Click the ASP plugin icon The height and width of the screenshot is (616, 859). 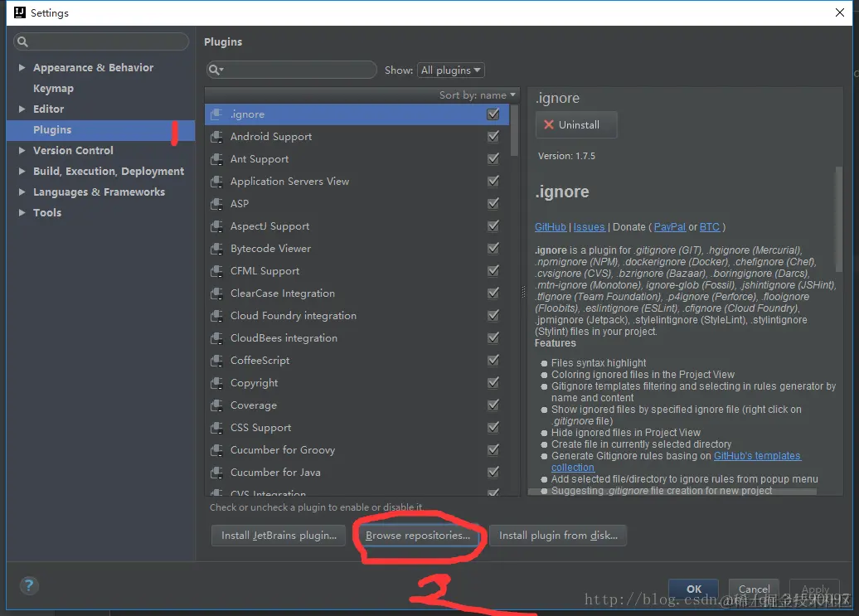click(x=216, y=204)
